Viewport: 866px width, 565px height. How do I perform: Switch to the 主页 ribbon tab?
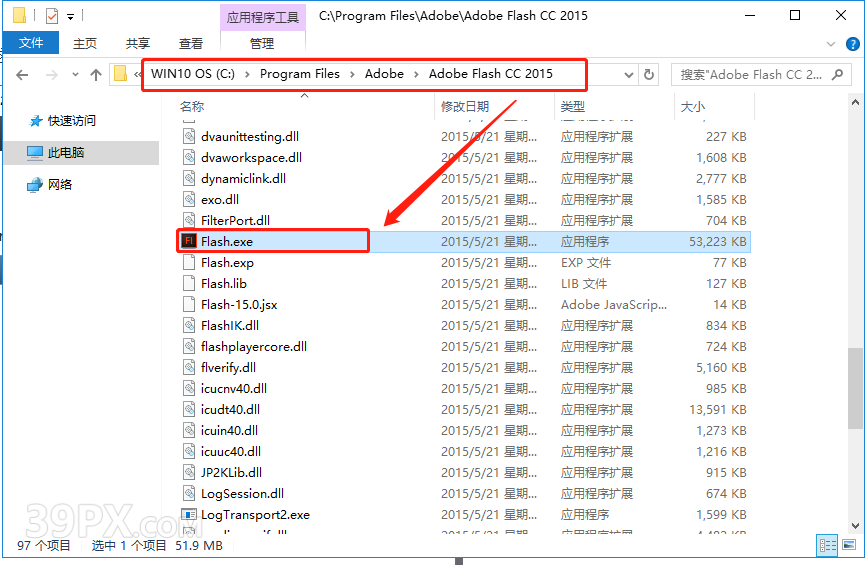85,44
